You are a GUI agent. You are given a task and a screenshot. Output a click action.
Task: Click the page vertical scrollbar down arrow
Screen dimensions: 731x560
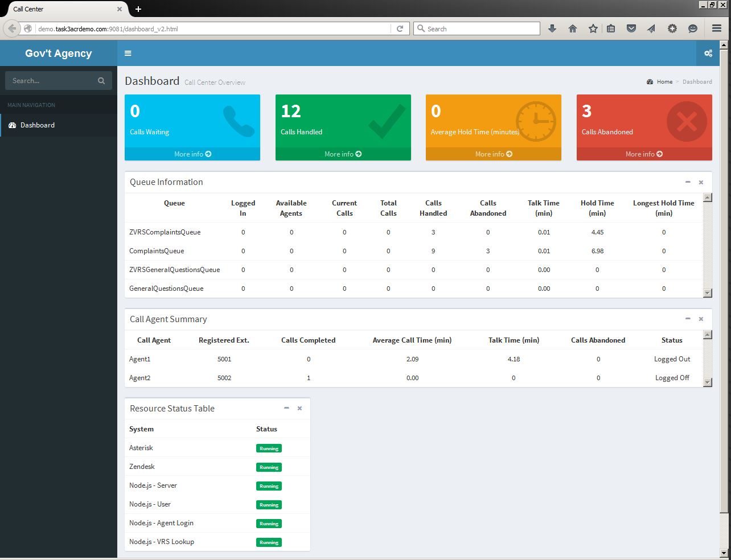[724, 553]
